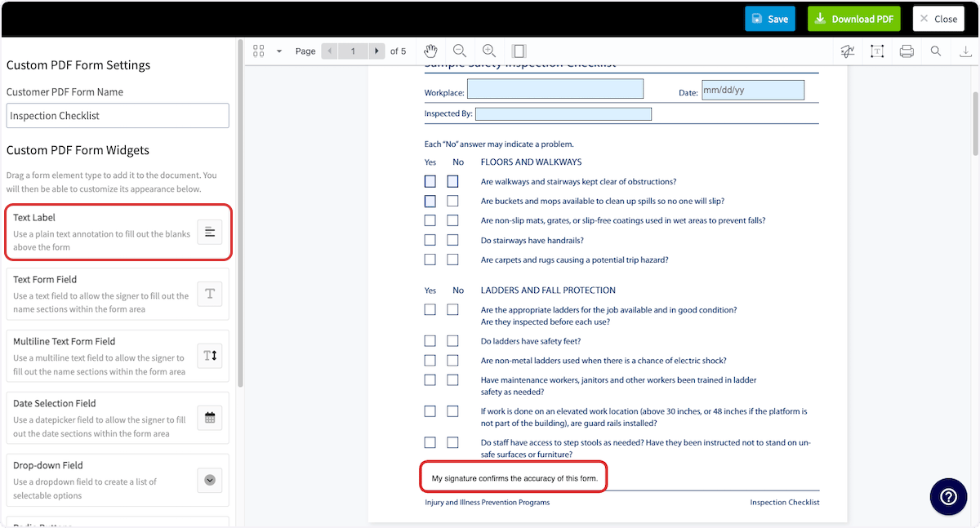980x528 pixels.
Task: Click the 'FLOORS AND WALKWAYS' heading
Action: point(532,162)
